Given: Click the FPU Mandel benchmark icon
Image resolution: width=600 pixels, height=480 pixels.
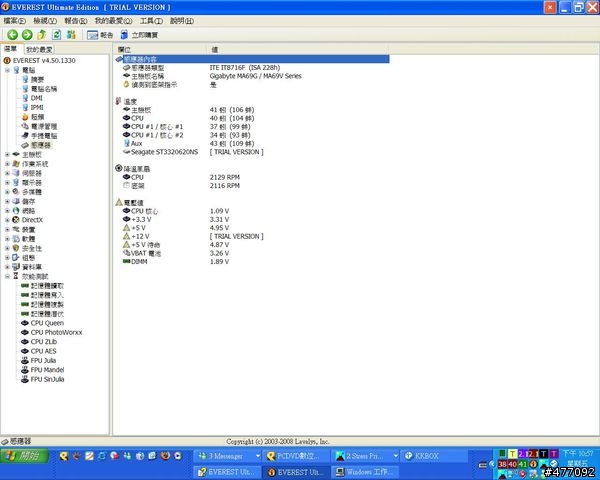Looking at the screenshot, I should tap(25, 370).
